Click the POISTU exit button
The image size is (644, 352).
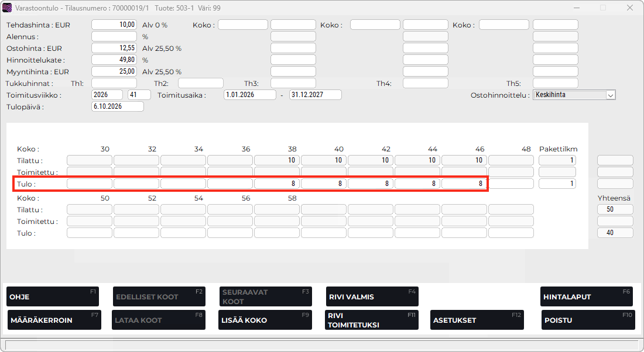(x=588, y=320)
